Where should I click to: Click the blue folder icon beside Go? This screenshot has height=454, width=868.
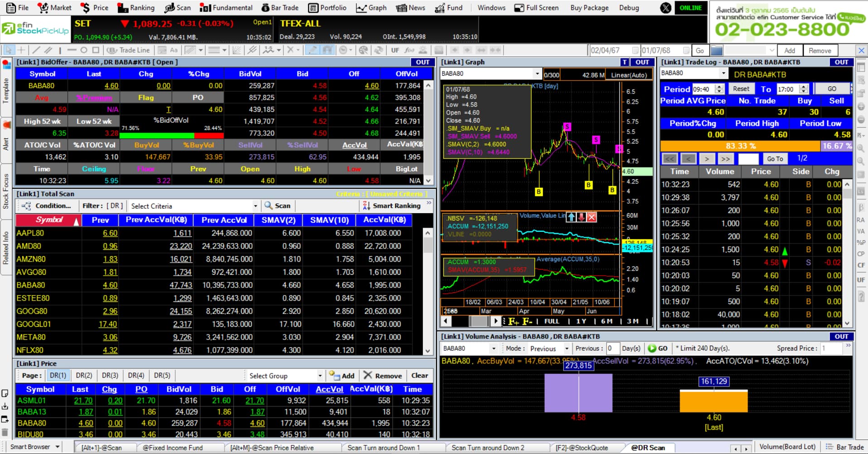[x=717, y=50]
